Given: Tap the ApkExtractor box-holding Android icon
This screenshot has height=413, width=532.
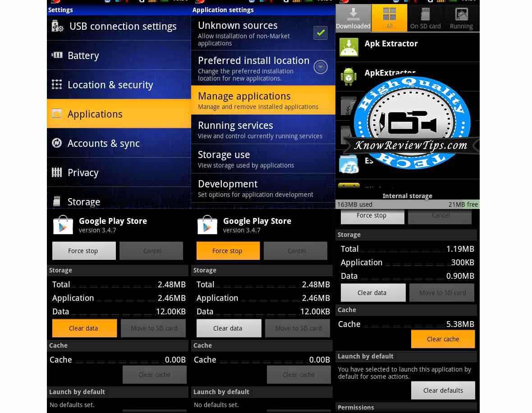Looking at the screenshot, I should (x=349, y=77).
